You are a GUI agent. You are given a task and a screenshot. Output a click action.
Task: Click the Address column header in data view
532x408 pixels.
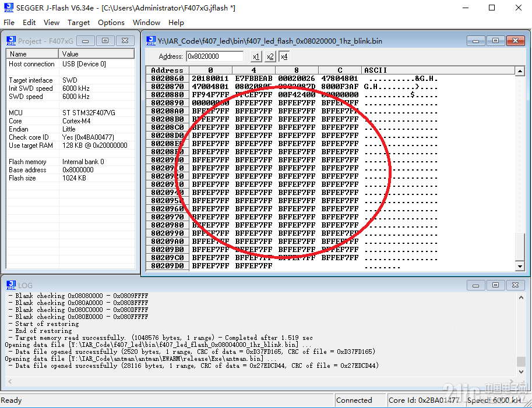[167, 70]
